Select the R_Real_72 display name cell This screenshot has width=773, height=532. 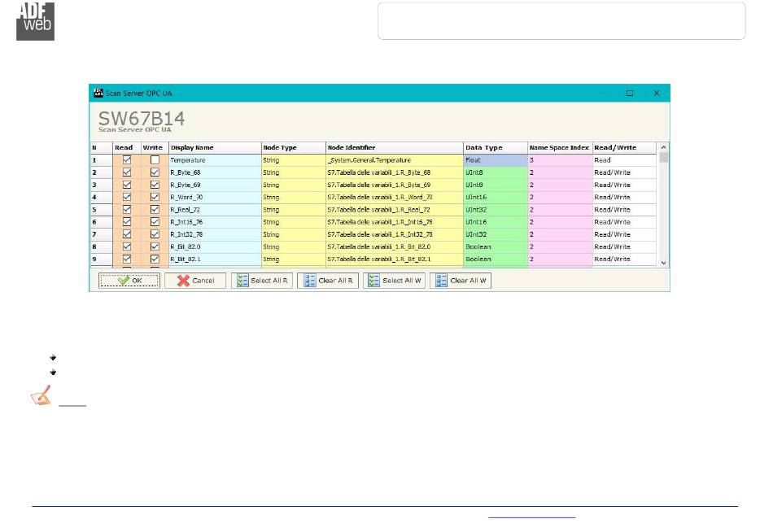(x=215, y=210)
